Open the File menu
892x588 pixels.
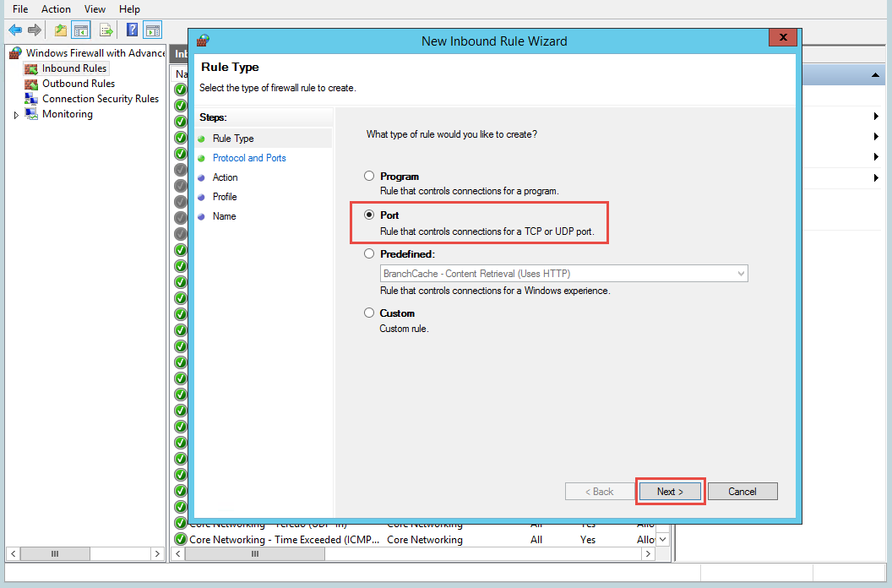pos(20,9)
